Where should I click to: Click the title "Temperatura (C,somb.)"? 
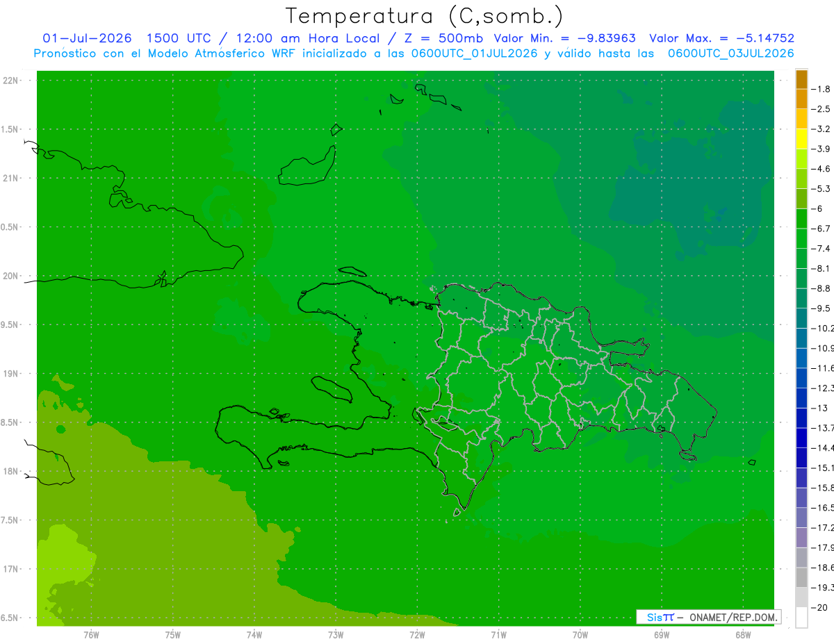[424, 17]
